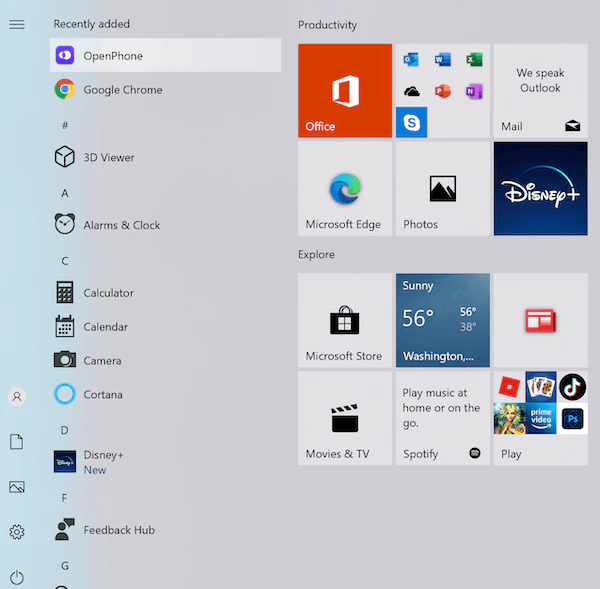The height and width of the screenshot is (589, 600).
Task: Open TikTok in the Play folder
Action: pyautogui.click(x=572, y=387)
